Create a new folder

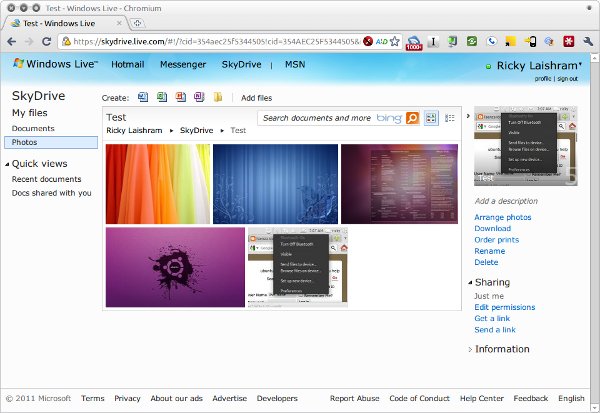(x=218, y=97)
